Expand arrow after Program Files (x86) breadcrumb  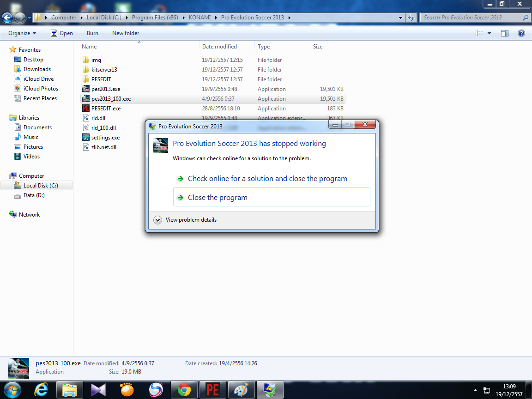pyautogui.click(x=183, y=18)
